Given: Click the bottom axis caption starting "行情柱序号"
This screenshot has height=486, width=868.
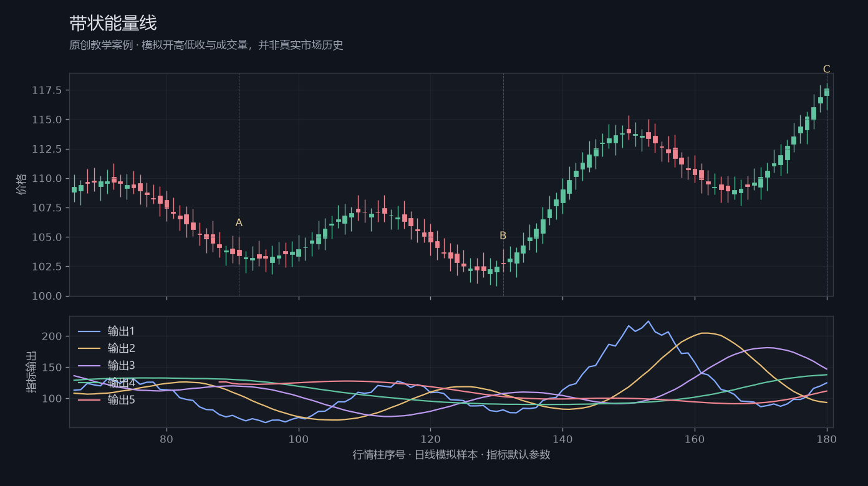Looking at the screenshot, I should [451, 455].
